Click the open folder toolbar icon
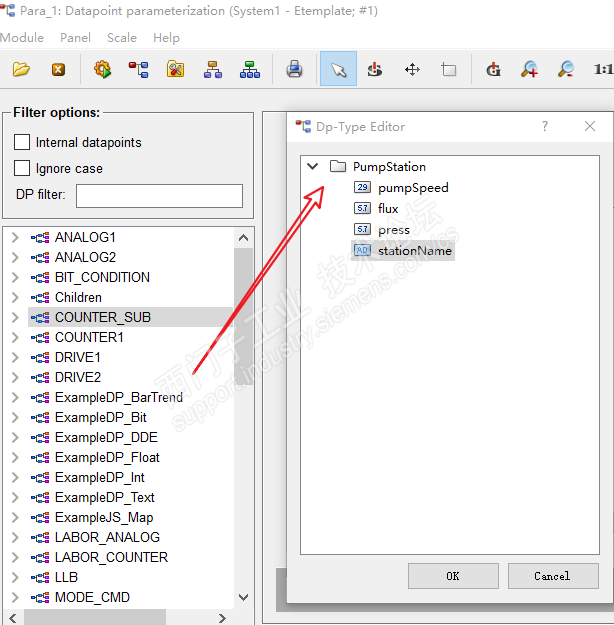The width and height of the screenshot is (614, 625). click(21, 69)
